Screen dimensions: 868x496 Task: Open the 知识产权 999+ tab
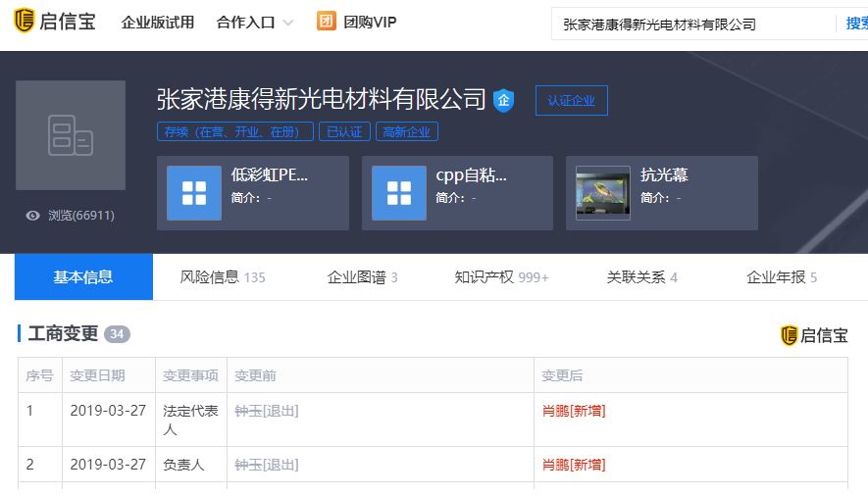coord(501,277)
